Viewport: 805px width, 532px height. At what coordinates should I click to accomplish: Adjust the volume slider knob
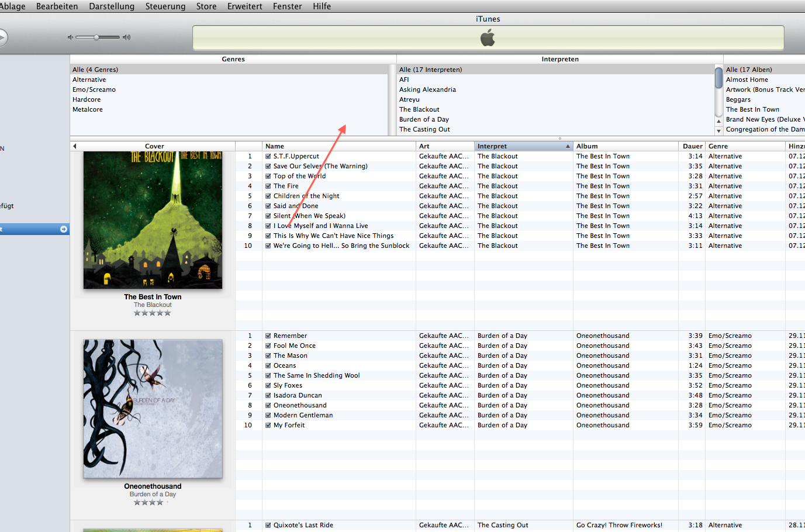(96, 37)
